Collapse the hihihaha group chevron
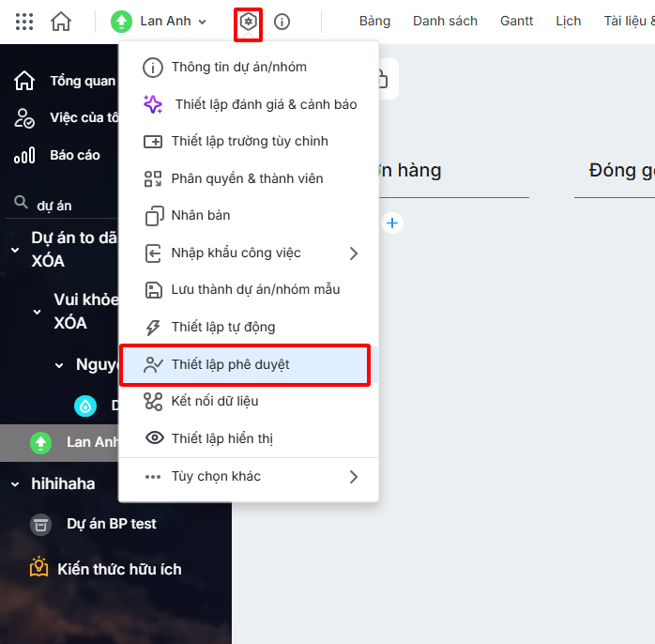 (15, 484)
